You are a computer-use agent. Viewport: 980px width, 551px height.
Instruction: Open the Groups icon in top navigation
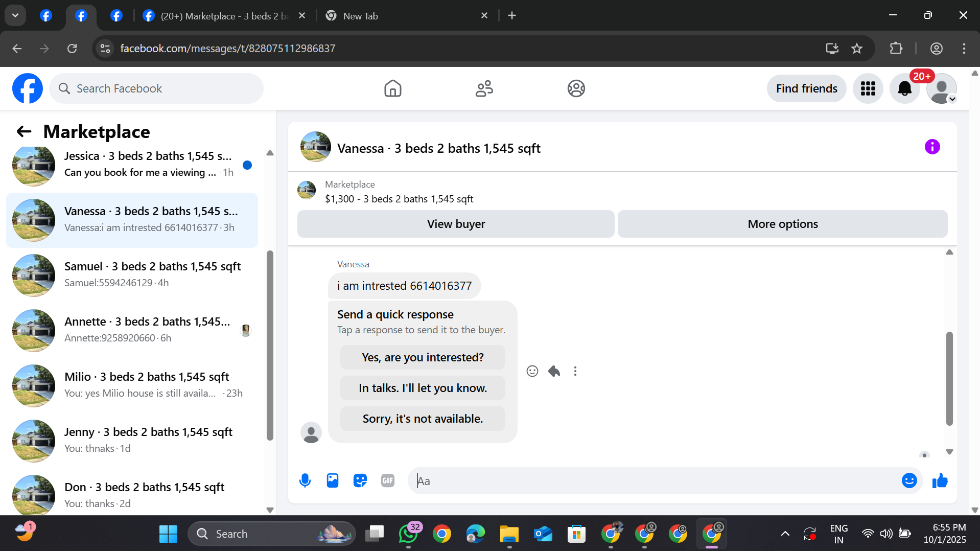(x=576, y=88)
